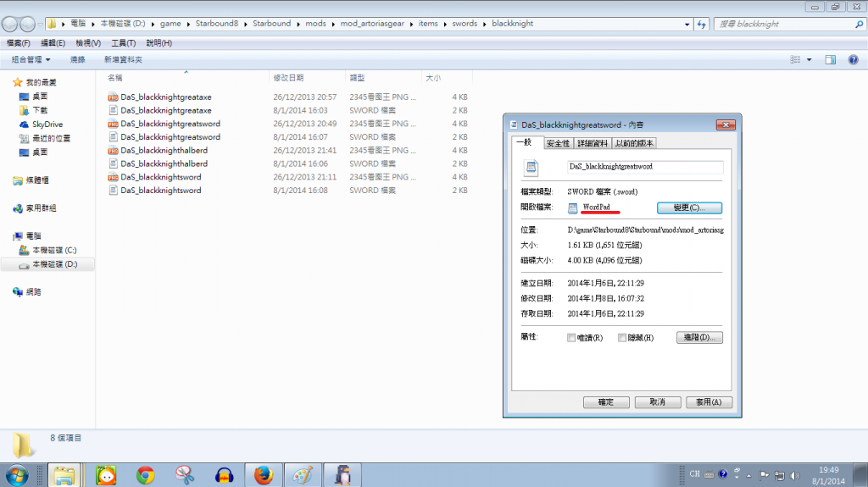Image resolution: width=868 pixels, height=487 pixels.
Task: Click the Windows Start orb
Action: [x=17, y=474]
